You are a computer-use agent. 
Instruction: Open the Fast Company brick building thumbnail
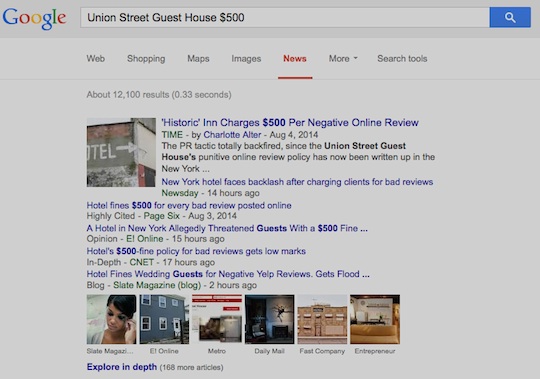(x=322, y=319)
